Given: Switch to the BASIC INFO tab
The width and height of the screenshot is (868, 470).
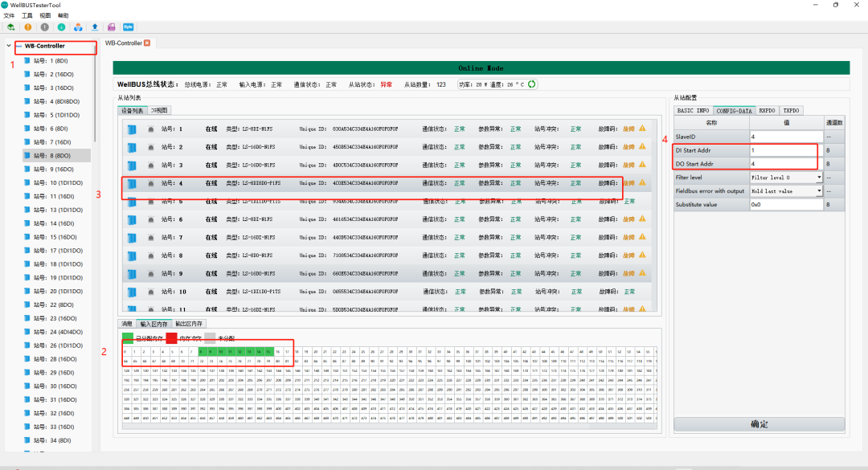Looking at the screenshot, I should pyautogui.click(x=693, y=111).
